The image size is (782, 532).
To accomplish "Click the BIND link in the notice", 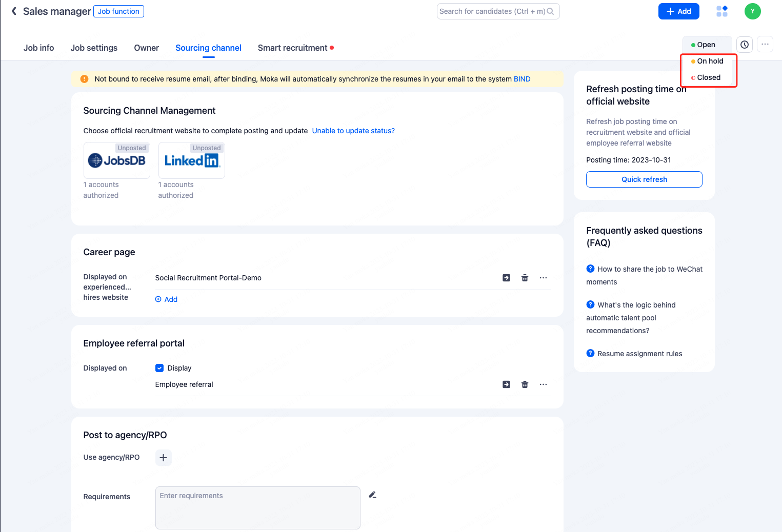I will (522, 79).
